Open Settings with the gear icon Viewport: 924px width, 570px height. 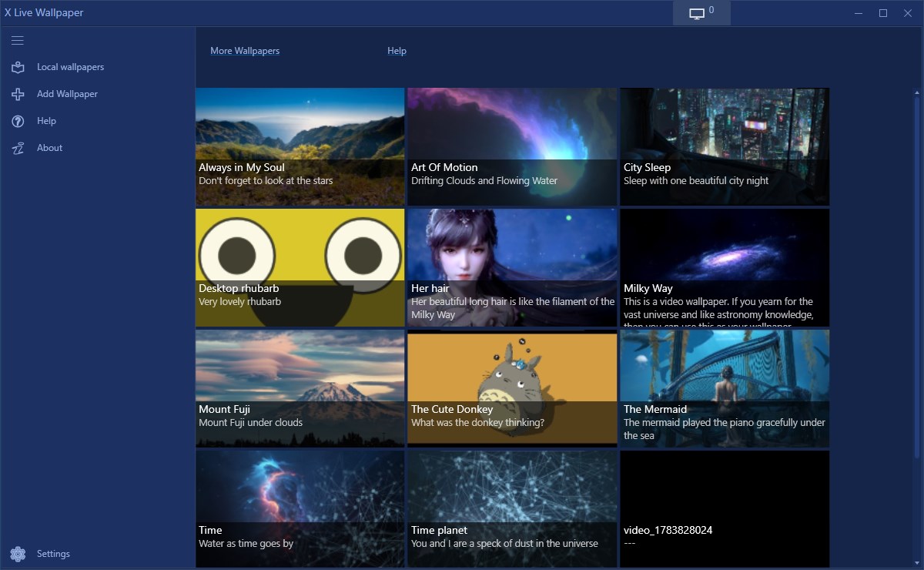pyautogui.click(x=18, y=553)
